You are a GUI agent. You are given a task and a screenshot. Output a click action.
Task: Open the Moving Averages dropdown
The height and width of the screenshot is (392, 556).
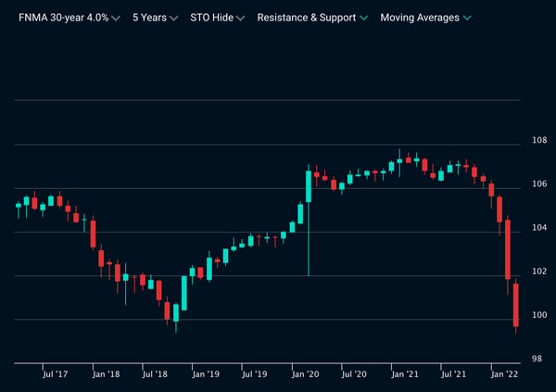coord(425,18)
